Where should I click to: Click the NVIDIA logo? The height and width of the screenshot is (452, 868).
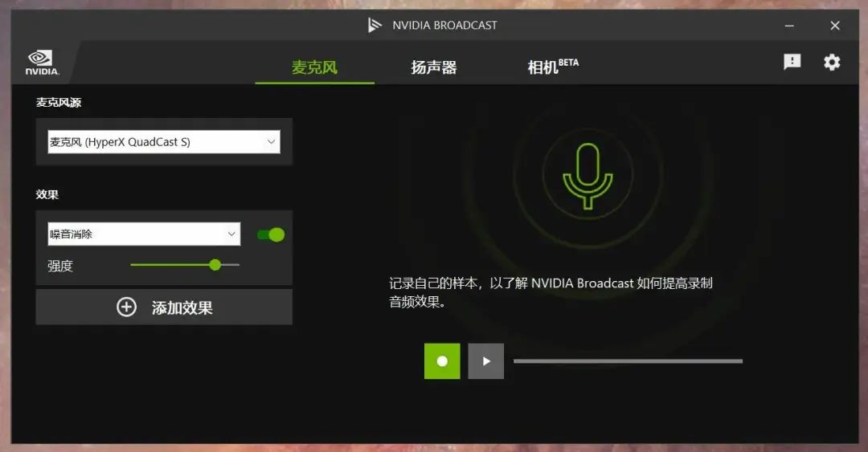(x=42, y=63)
